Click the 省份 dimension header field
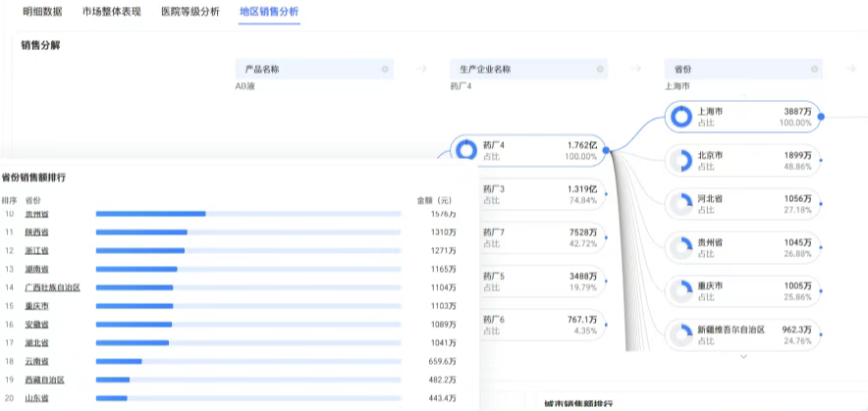 coord(743,70)
